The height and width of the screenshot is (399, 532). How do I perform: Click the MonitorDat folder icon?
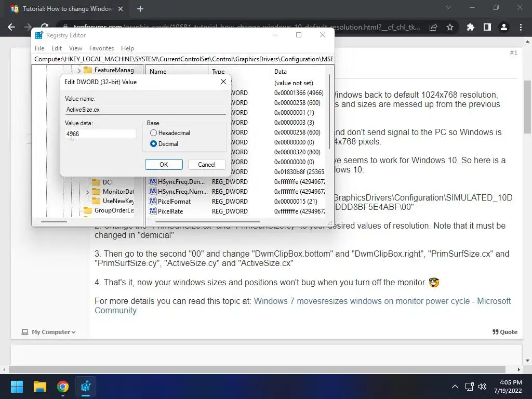tap(96, 191)
